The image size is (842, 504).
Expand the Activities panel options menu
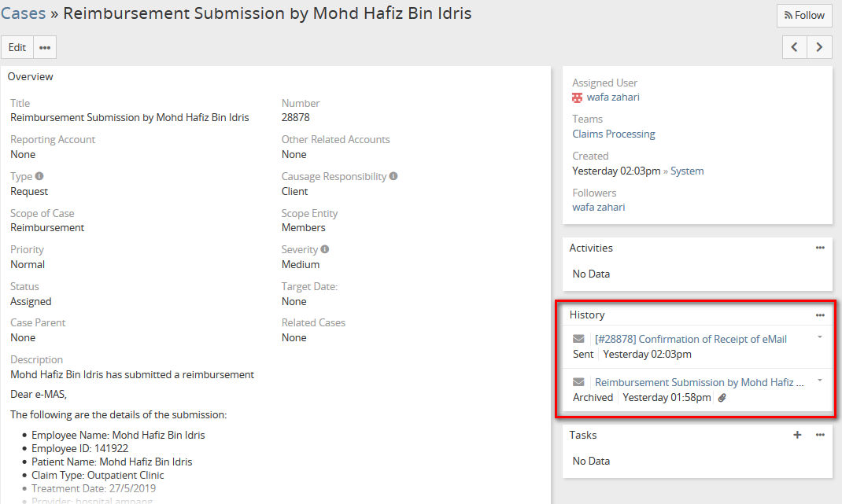820,248
